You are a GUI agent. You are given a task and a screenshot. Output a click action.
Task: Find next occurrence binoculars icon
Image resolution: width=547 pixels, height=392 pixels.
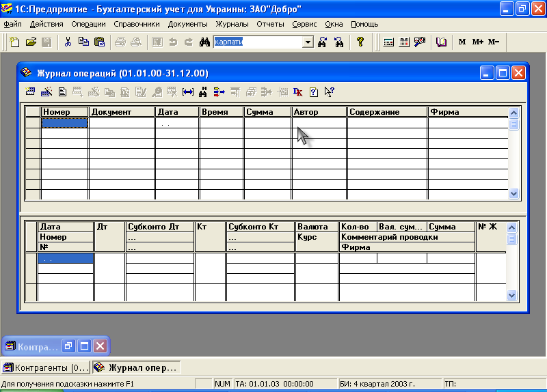pos(322,42)
